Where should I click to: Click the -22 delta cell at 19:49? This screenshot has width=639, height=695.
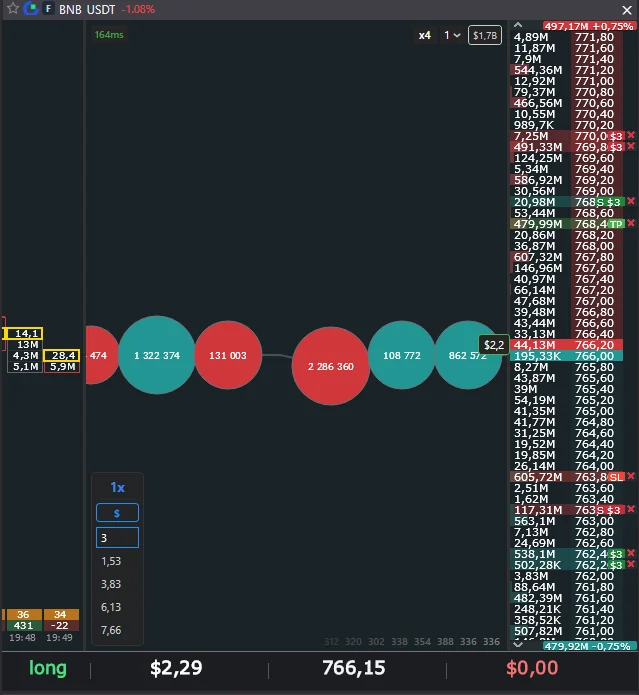(61, 625)
